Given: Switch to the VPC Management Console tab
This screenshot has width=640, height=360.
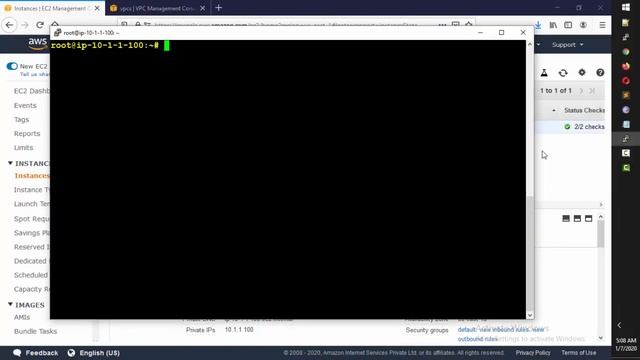Looking at the screenshot, I should coord(157,8).
